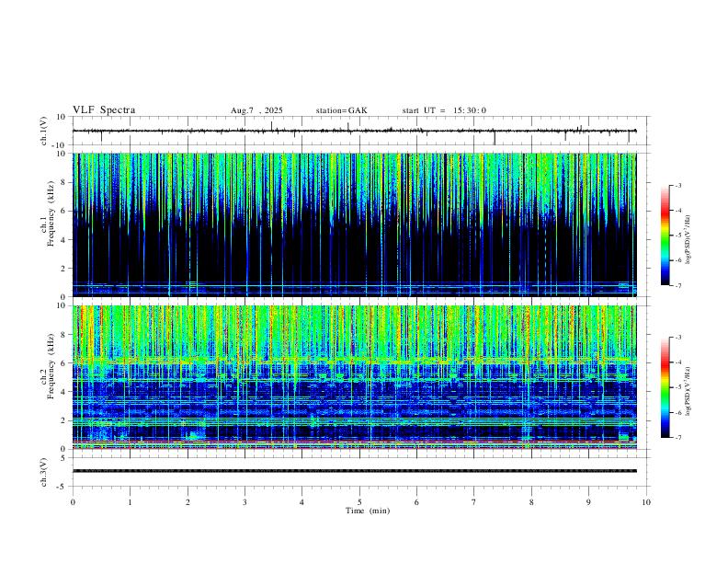Click time axis tick label "9"
Image resolution: width=728 pixels, height=563 pixels.
(588, 502)
